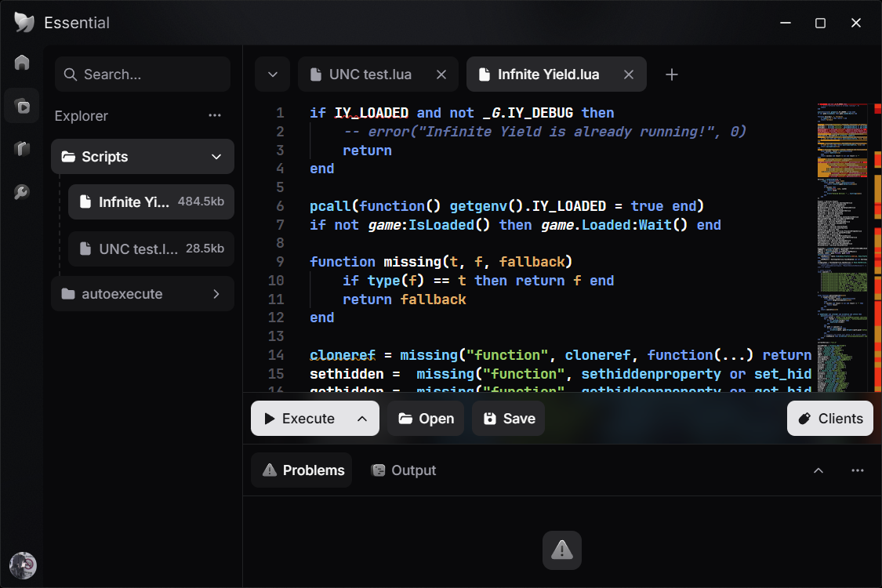
Task: Switch to the UNC test.lua tab
Action: (x=370, y=74)
